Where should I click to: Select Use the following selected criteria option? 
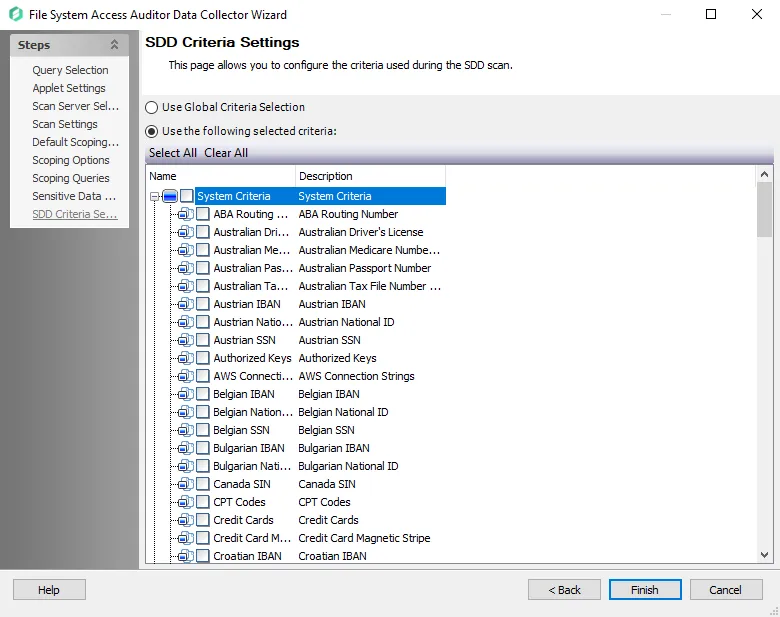point(152,131)
